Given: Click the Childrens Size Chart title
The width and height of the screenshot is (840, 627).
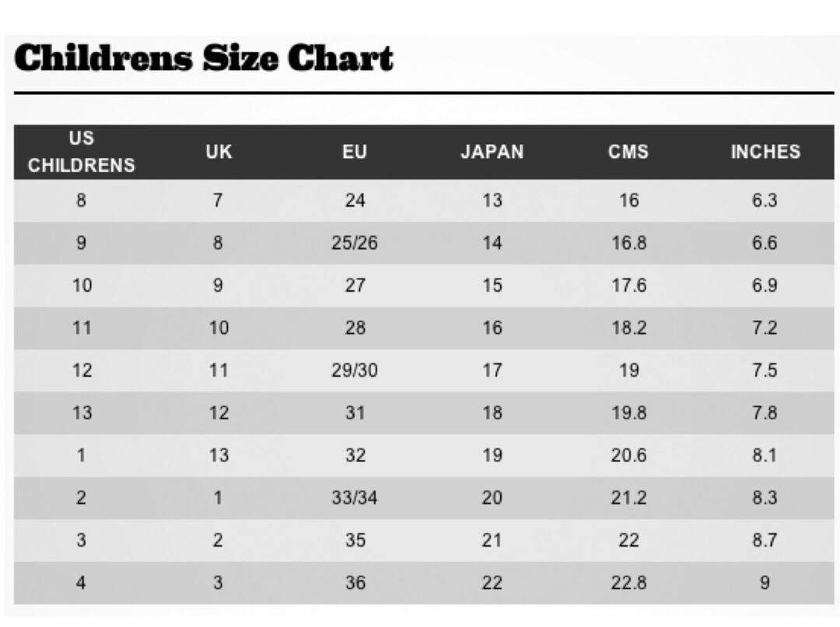Looking at the screenshot, I should (x=204, y=58).
